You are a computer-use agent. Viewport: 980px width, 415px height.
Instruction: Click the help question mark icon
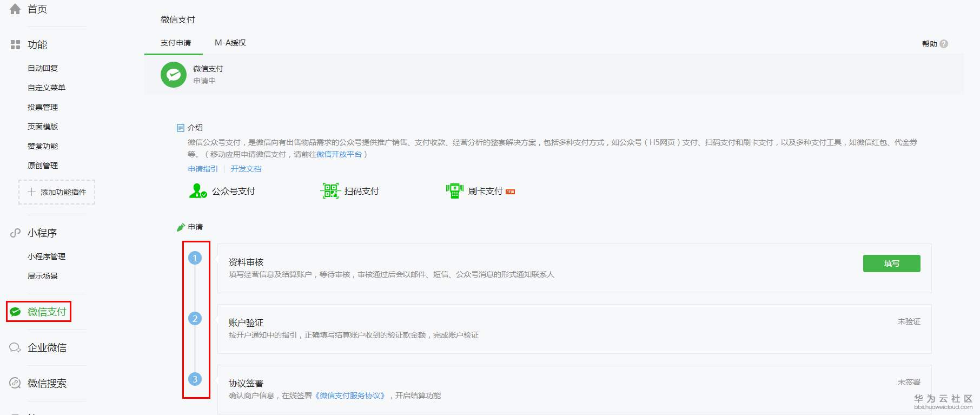(x=944, y=44)
